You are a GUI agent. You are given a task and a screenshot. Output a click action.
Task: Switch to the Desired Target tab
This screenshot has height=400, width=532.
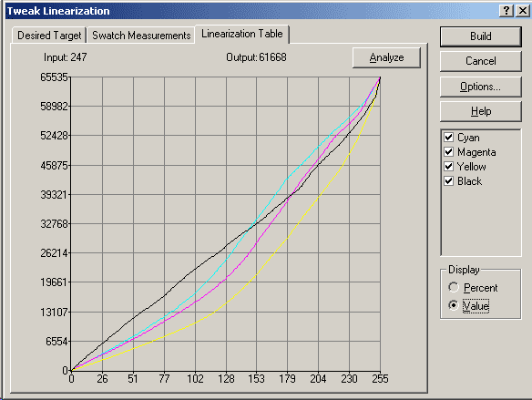pyautogui.click(x=49, y=36)
